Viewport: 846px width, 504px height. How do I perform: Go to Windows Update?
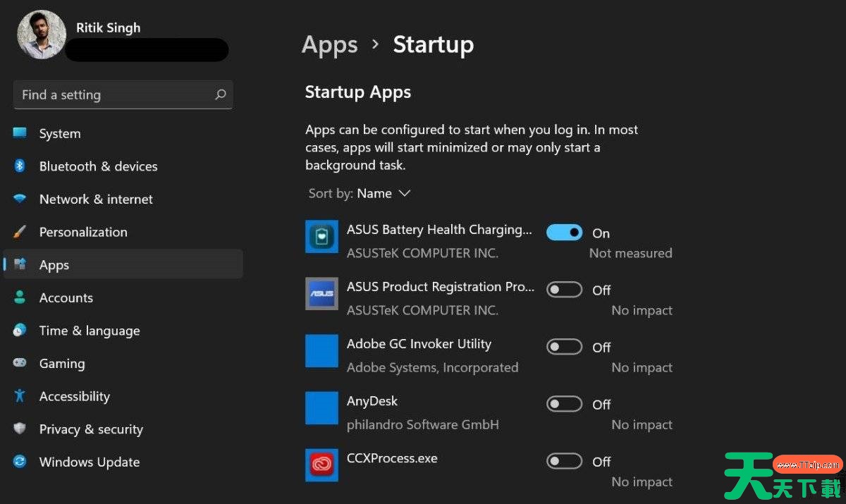pyautogui.click(x=123, y=462)
